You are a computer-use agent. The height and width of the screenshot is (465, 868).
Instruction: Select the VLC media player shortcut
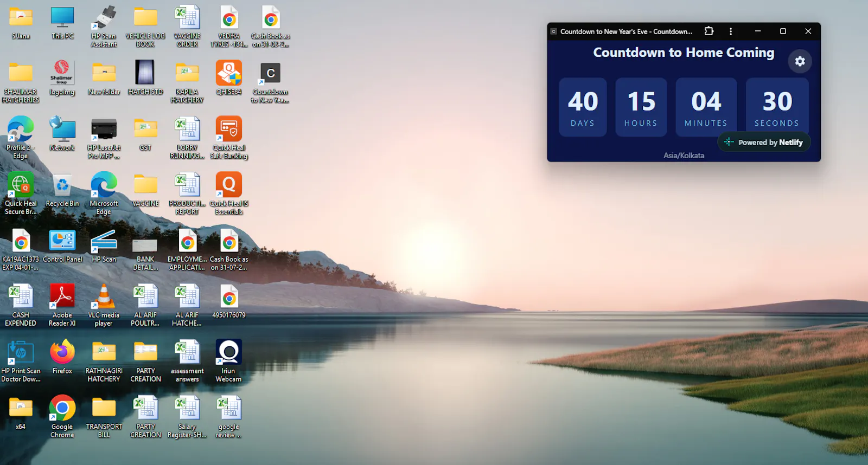(x=104, y=306)
